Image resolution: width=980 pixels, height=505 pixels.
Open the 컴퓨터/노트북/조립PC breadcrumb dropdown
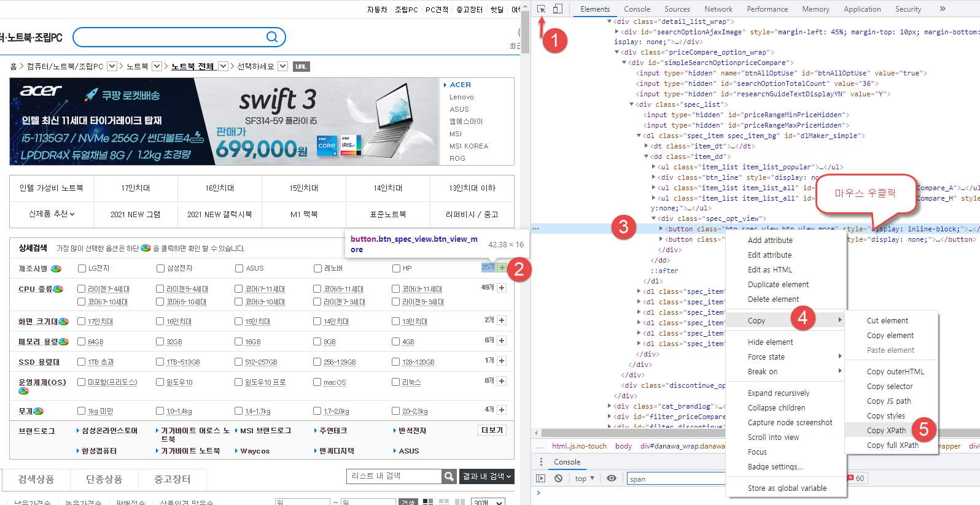112,66
